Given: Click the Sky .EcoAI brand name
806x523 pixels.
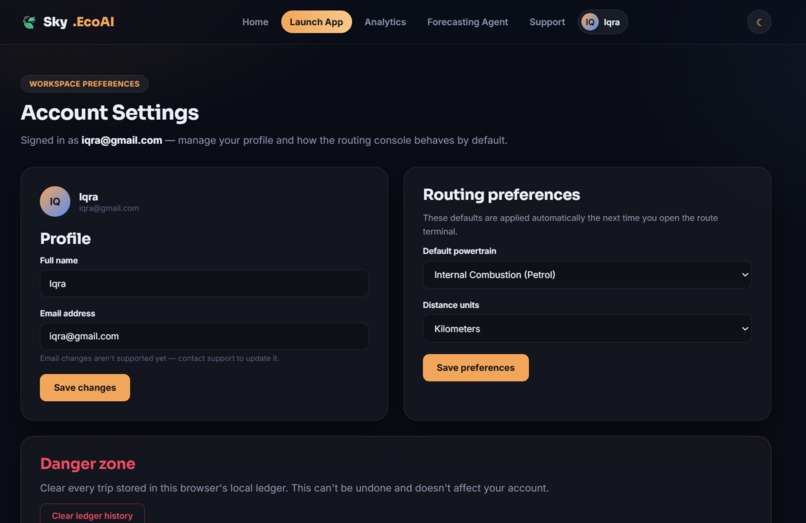Looking at the screenshot, I should click(x=79, y=22).
